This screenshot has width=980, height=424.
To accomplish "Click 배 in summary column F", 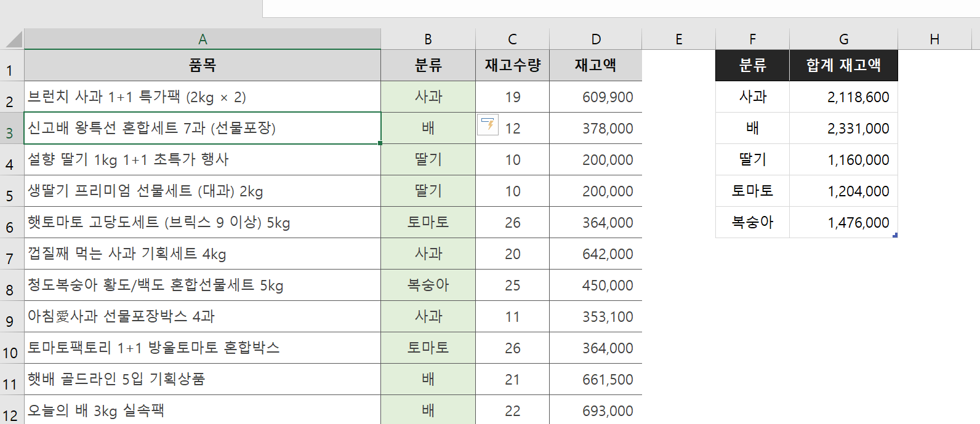I will (752, 128).
